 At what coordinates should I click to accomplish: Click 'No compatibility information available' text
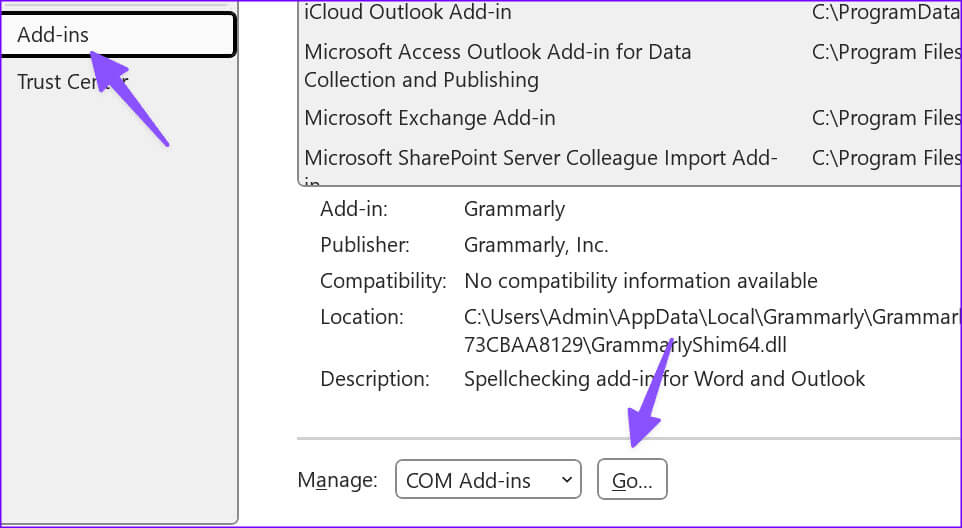[641, 281]
